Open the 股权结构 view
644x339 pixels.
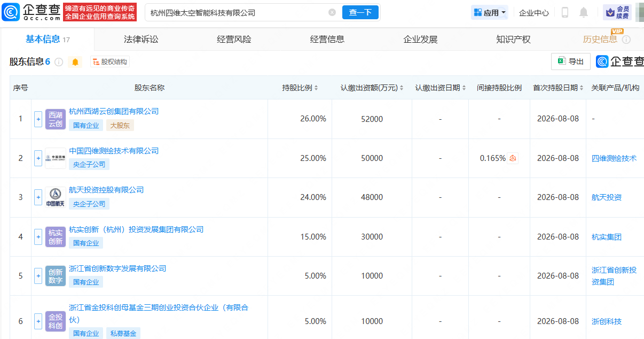[x=110, y=62]
